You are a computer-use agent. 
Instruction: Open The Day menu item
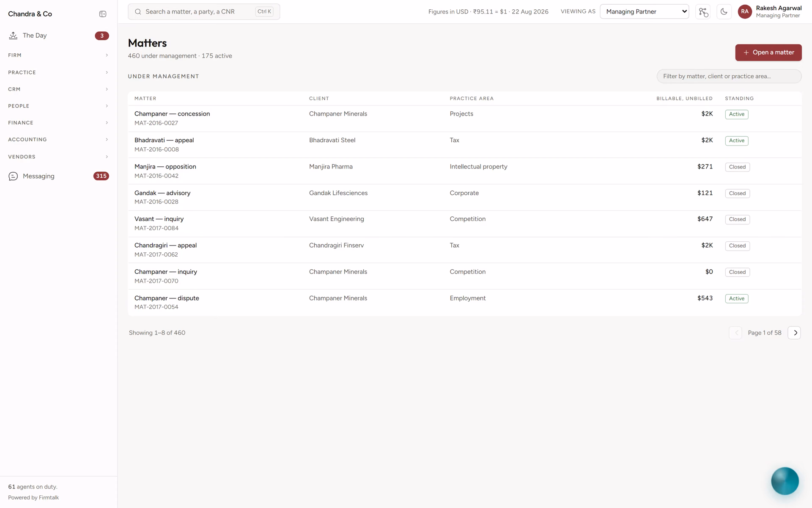[58, 36]
